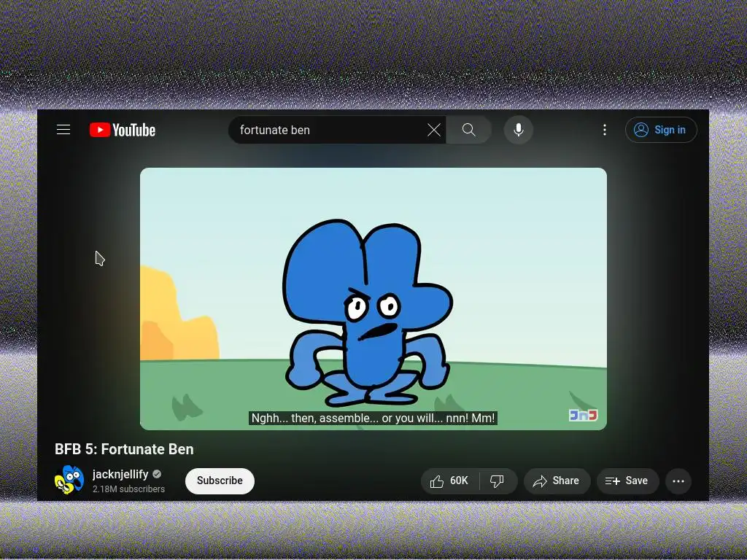
Task: Like the video with 60K likes
Action: click(449, 481)
